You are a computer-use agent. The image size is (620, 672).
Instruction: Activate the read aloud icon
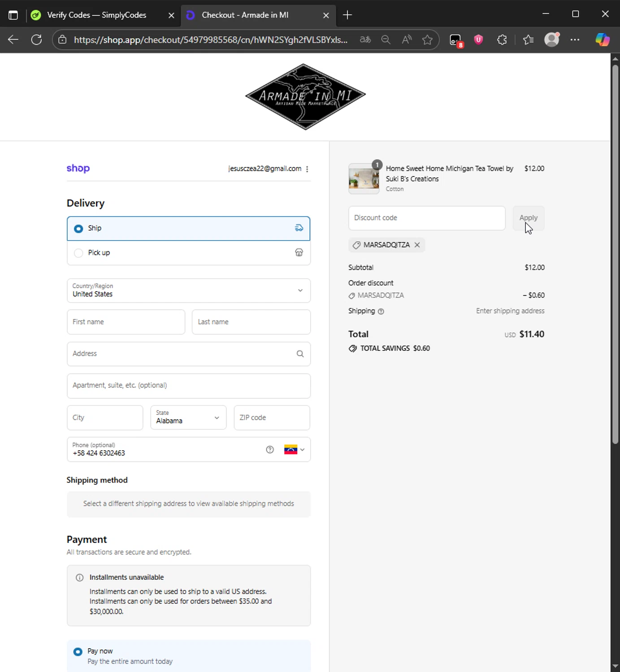[x=407, y=40]
